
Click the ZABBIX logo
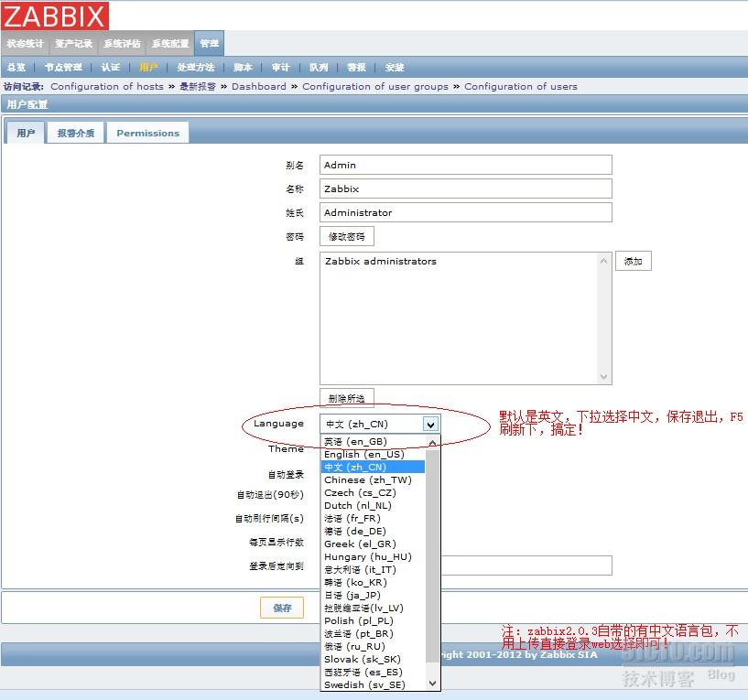(x=55, y=16)
